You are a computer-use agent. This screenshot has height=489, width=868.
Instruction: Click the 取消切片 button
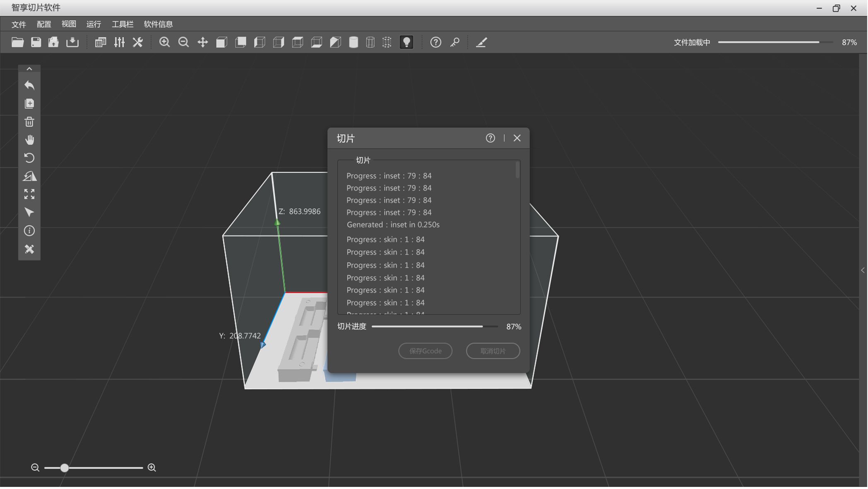click(493, 351)
